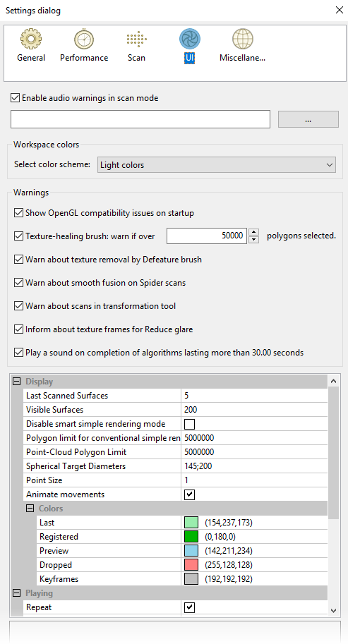
Task: Click the audio warning file path field
Action: pos(140,119)
